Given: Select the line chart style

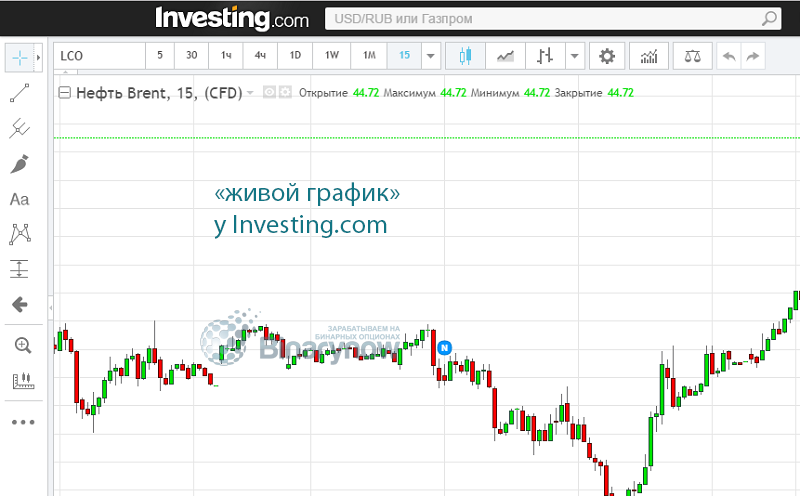Looking at the screenshot, I should 505,56.
